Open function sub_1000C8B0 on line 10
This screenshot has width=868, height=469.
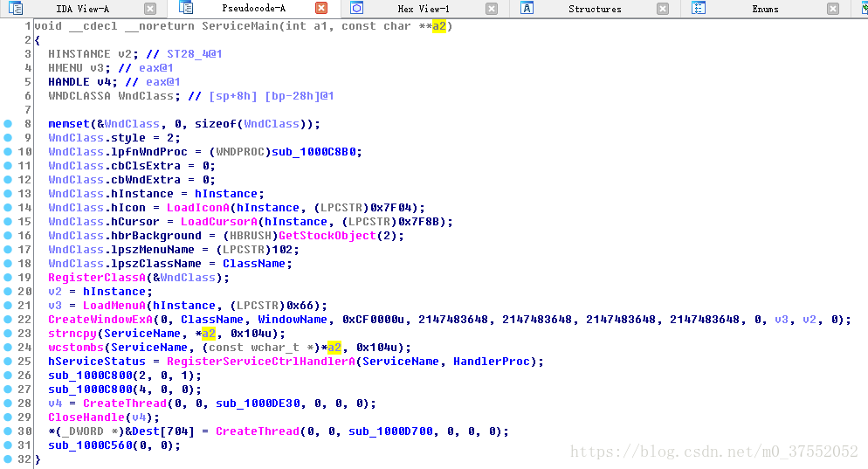(313, 152)
